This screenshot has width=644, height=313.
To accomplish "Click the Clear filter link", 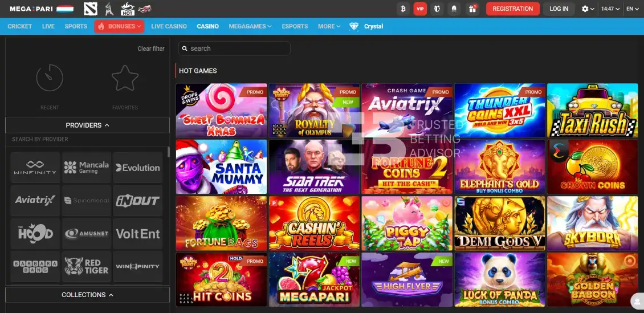I will point(150,48).
